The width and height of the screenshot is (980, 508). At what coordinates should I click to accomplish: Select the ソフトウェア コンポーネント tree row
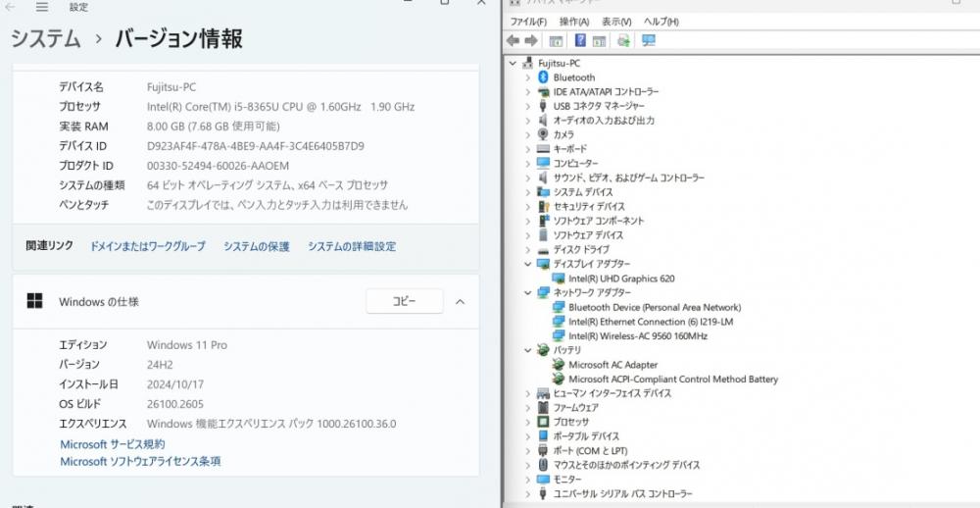598,221
